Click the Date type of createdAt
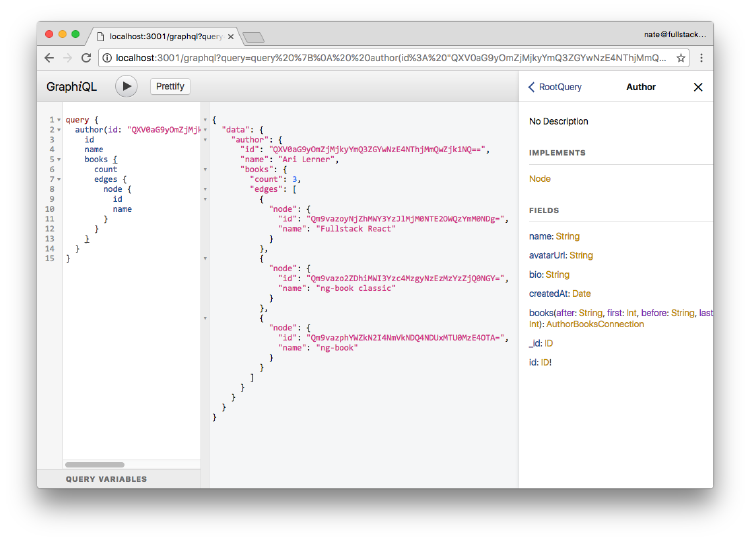Image resolution: width=750 pixels, height=541 pixels. click(581, 293)
